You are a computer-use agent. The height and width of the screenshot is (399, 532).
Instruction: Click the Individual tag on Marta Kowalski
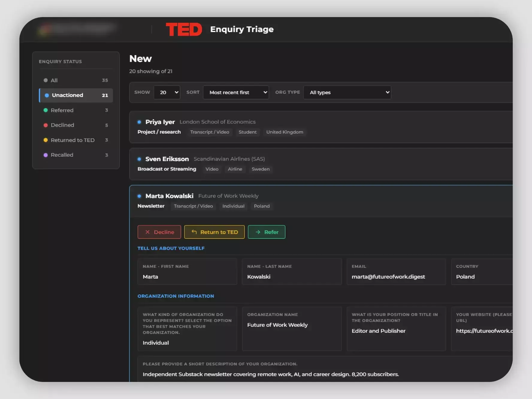pyautogui.click(x=233, y=206)
